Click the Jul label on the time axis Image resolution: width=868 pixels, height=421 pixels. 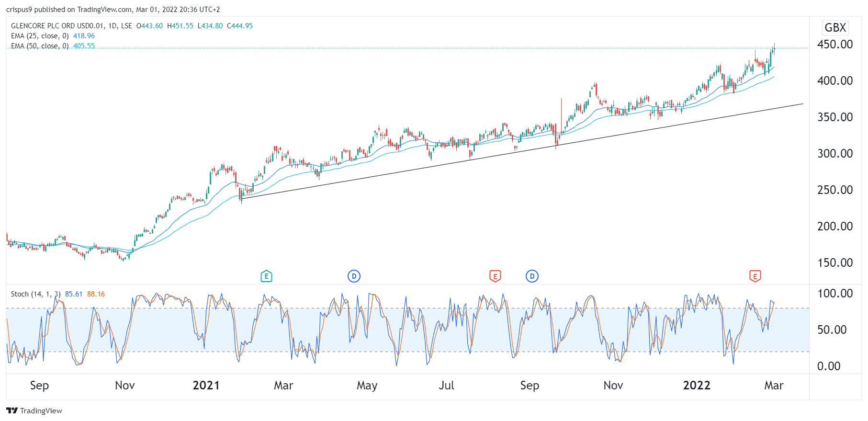click(447, 386)
